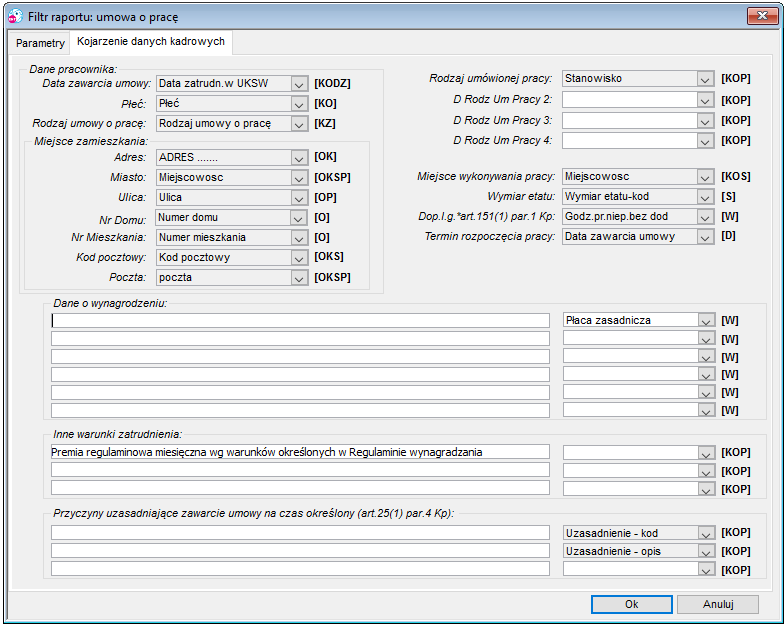Click the Miejsce zamieszkania group label
Viewport: 784px width, 625px height.
point(90,141)
